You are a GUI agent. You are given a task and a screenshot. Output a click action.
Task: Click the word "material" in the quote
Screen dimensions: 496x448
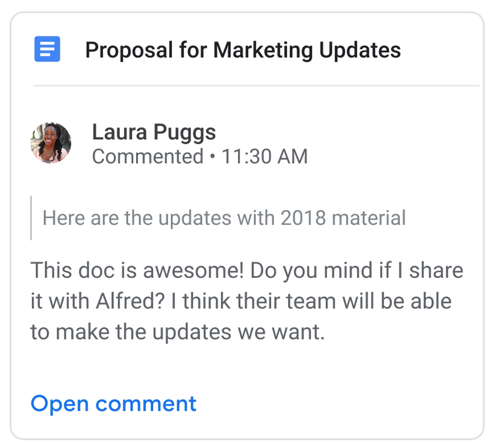[371, 218]
